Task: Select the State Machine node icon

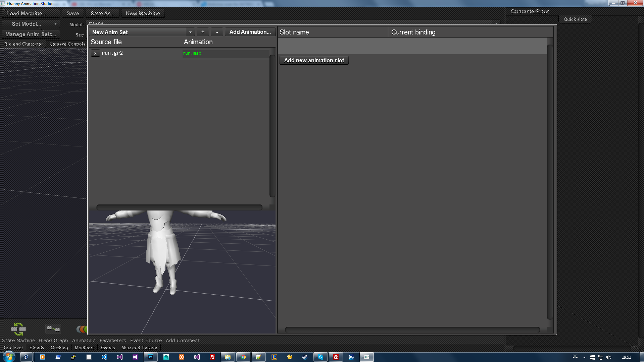Action: click(x=18, y=329)
